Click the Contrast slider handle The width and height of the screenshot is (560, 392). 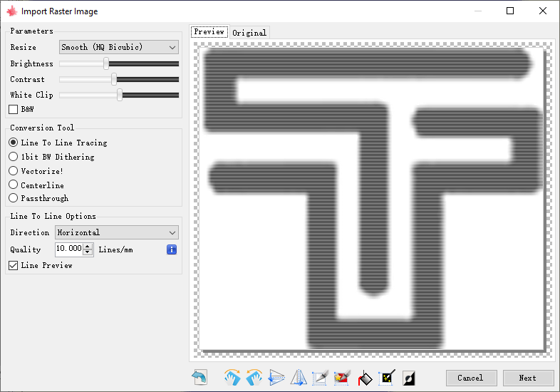tap(114, 79)
